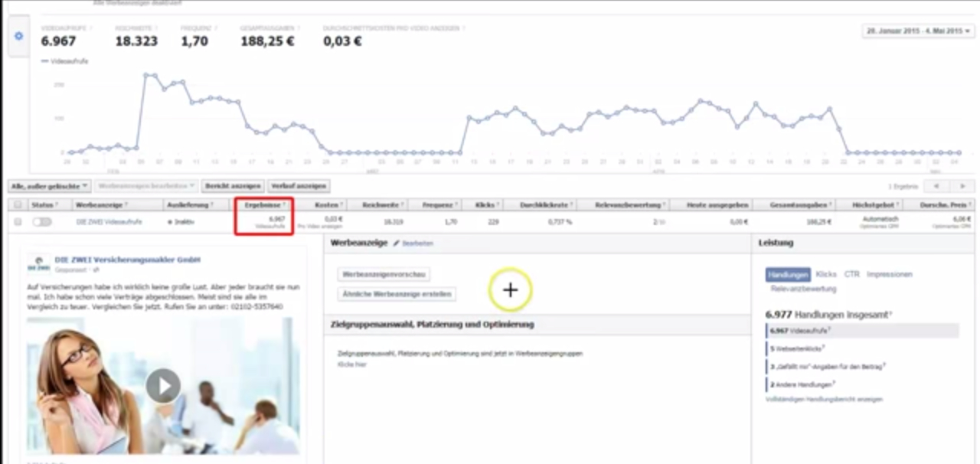The width and height of the screenshot is (980, 464).
Task: Toggle the status switch for DIE ZWEI Videoaufrufe
Action: click(41, 221)
